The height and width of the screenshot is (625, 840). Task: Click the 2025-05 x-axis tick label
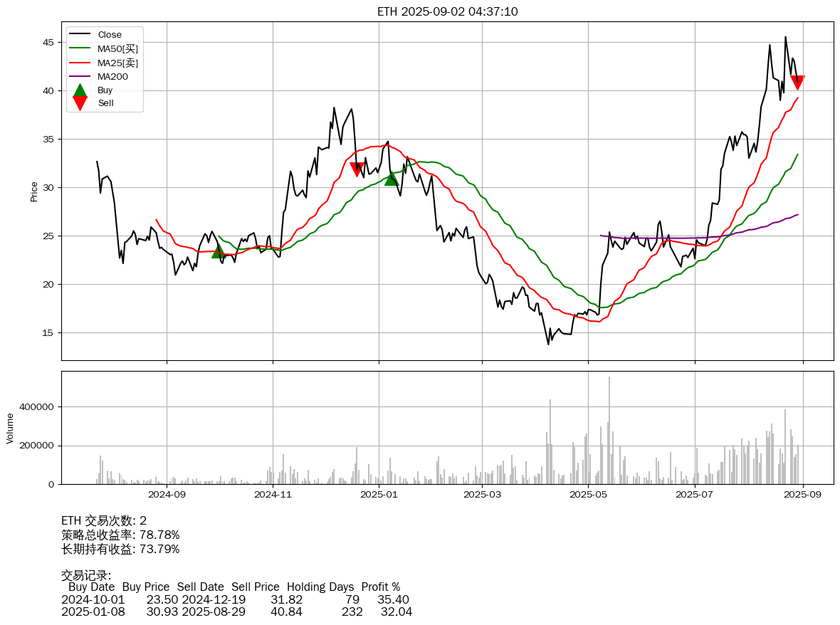588,493
